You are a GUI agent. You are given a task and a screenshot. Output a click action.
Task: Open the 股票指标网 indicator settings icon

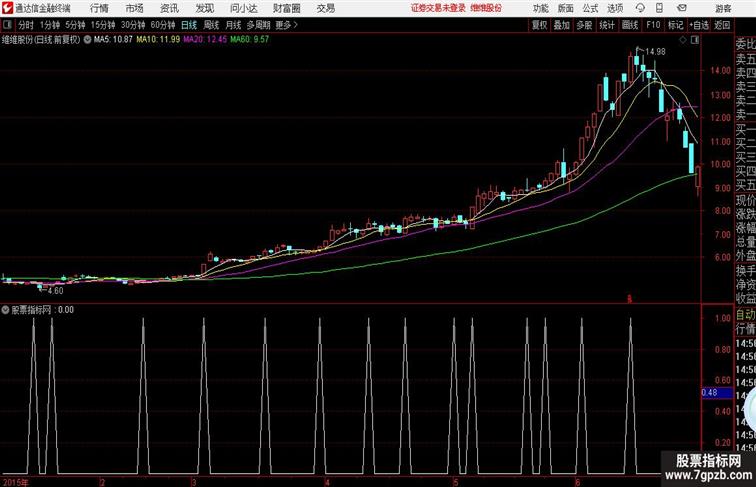click(x=5, y=310)
